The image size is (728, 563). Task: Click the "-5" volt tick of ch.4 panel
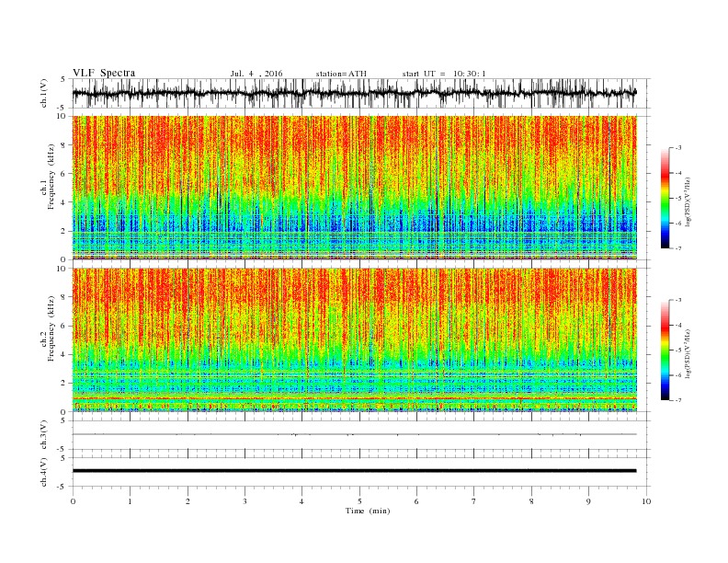(x=62, y=487)
